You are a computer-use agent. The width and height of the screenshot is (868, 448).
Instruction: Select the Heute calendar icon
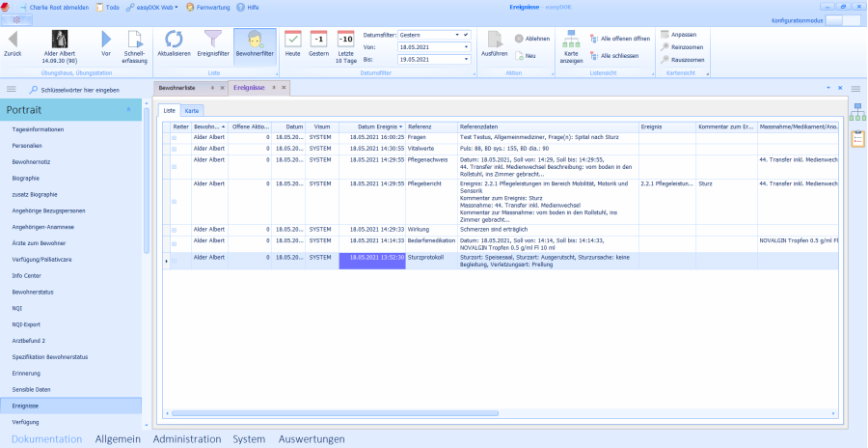coord(293,40)
